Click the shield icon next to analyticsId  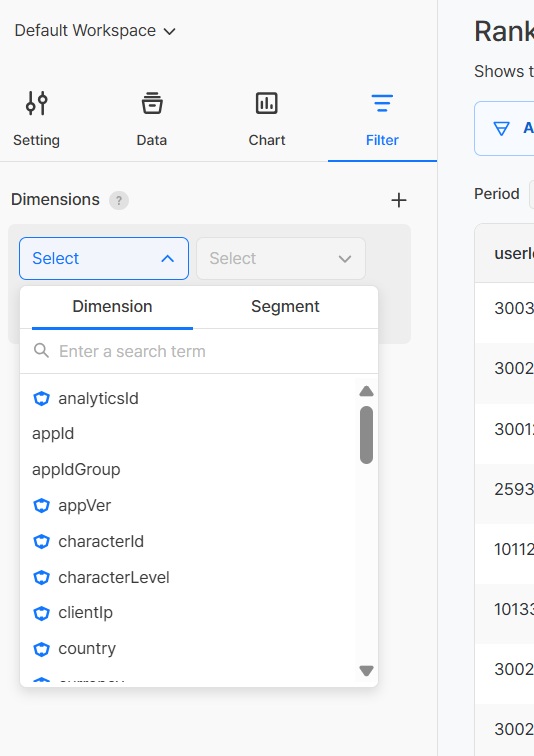(x=41, y=399)
